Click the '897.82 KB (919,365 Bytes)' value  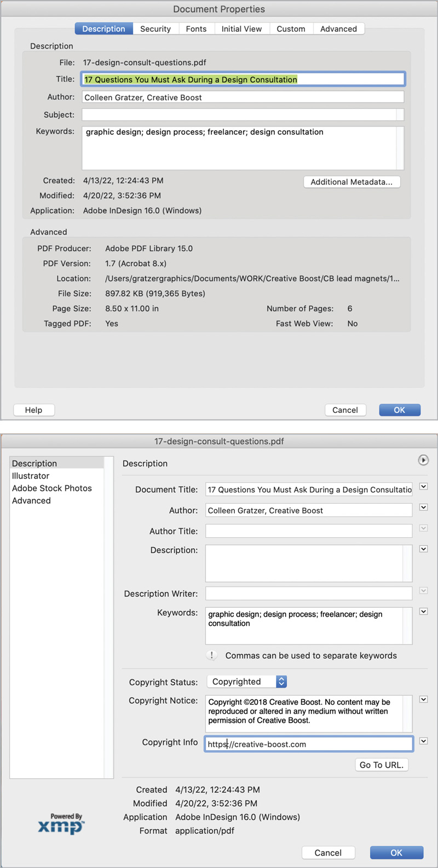pyautogui.click(x=155, y=294)
